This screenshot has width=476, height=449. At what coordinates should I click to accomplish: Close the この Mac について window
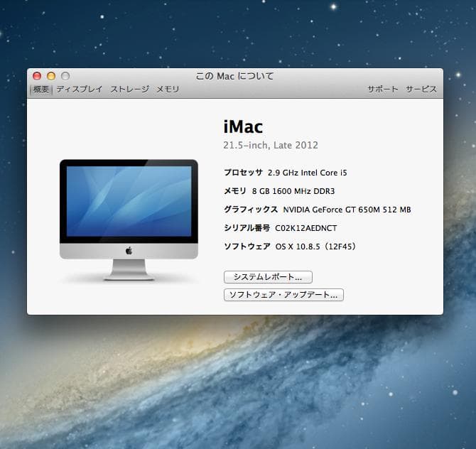point(37,76)
